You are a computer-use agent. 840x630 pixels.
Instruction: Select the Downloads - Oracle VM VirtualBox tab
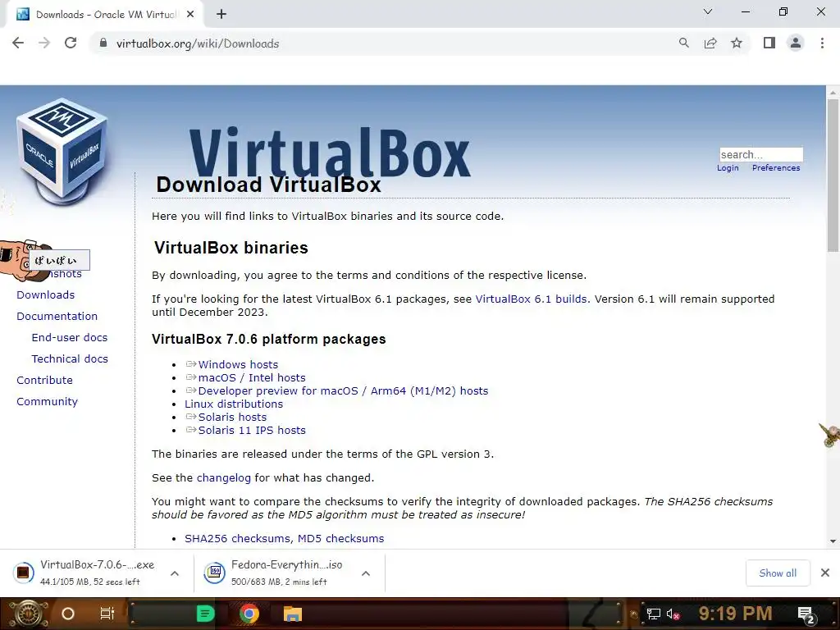(x=104, y=15)
